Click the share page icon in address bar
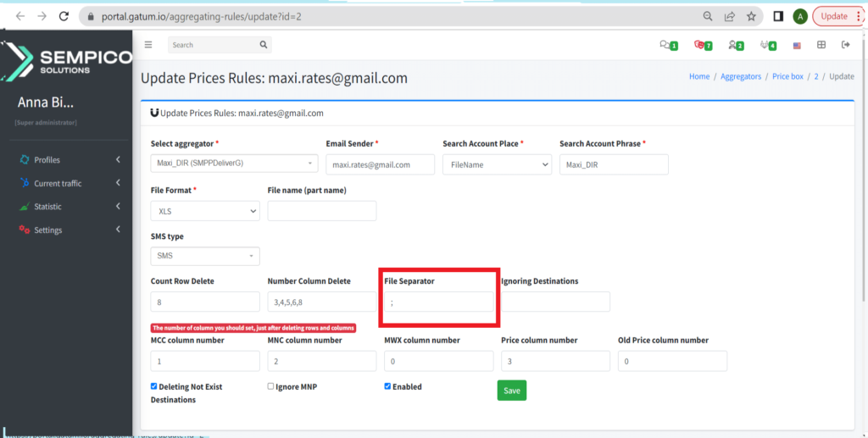The width and height of the screenshot is (868, 438). pos(730,16)
